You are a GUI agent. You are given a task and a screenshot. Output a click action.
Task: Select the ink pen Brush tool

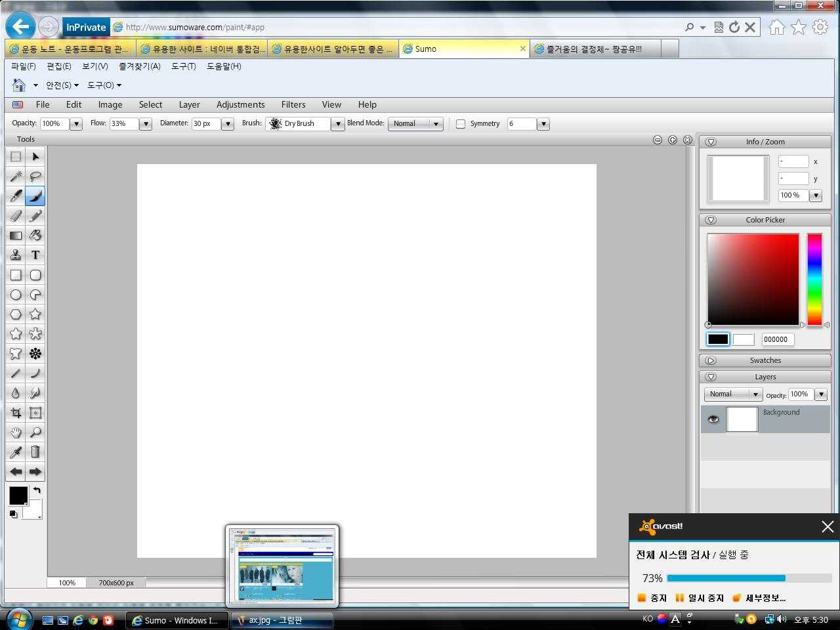click(16, 196)
